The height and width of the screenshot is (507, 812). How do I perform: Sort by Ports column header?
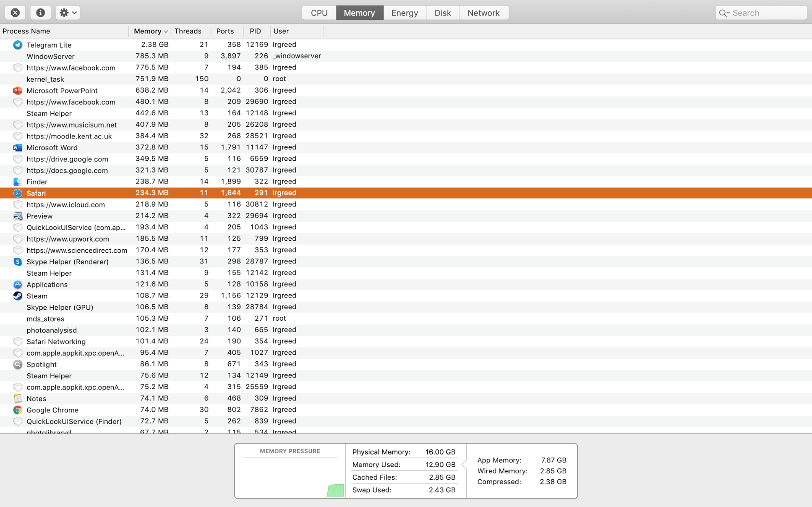[x=227, y=31]
